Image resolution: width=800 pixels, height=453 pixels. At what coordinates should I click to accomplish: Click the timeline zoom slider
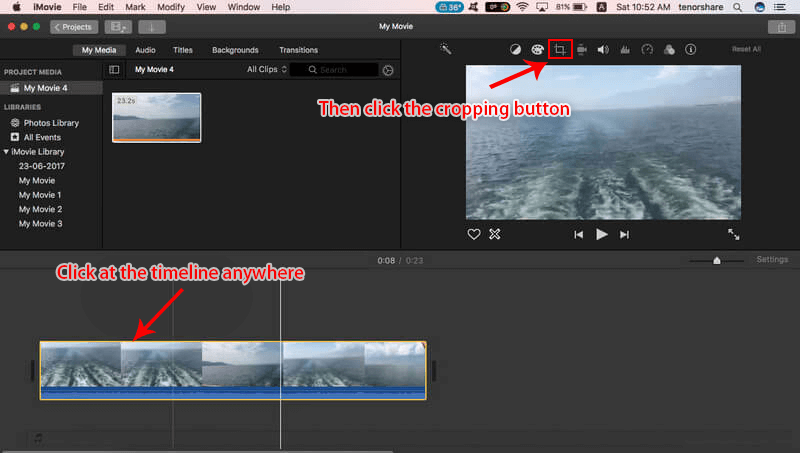(x=716, y=260)
